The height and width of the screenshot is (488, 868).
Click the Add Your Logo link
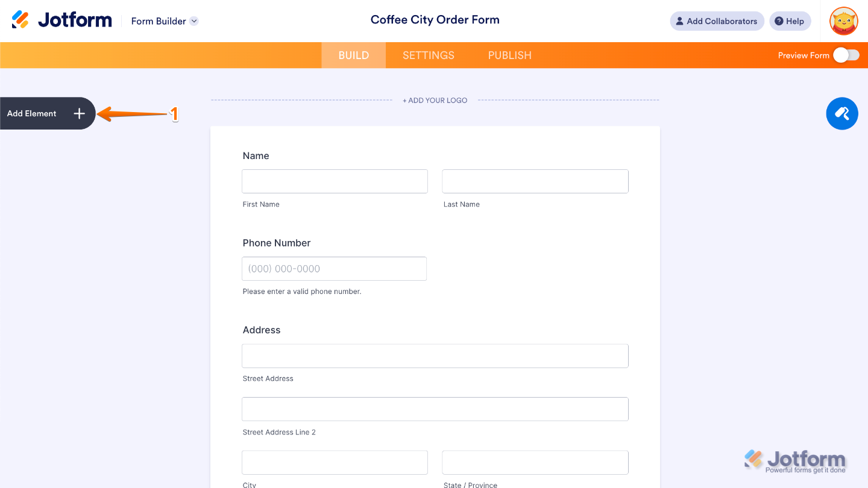pyautogui.click(x=435, y=101)
